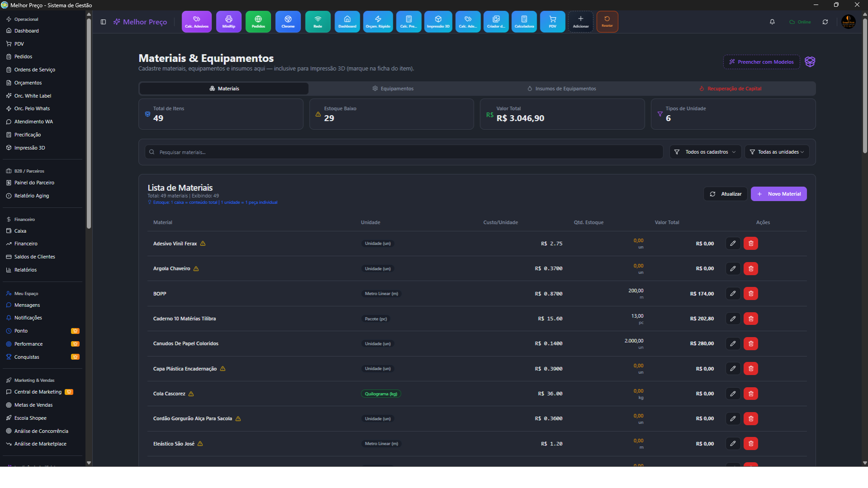Launch the MiniRip shortcut
868x488 pixels.
[x=228, y=22]
